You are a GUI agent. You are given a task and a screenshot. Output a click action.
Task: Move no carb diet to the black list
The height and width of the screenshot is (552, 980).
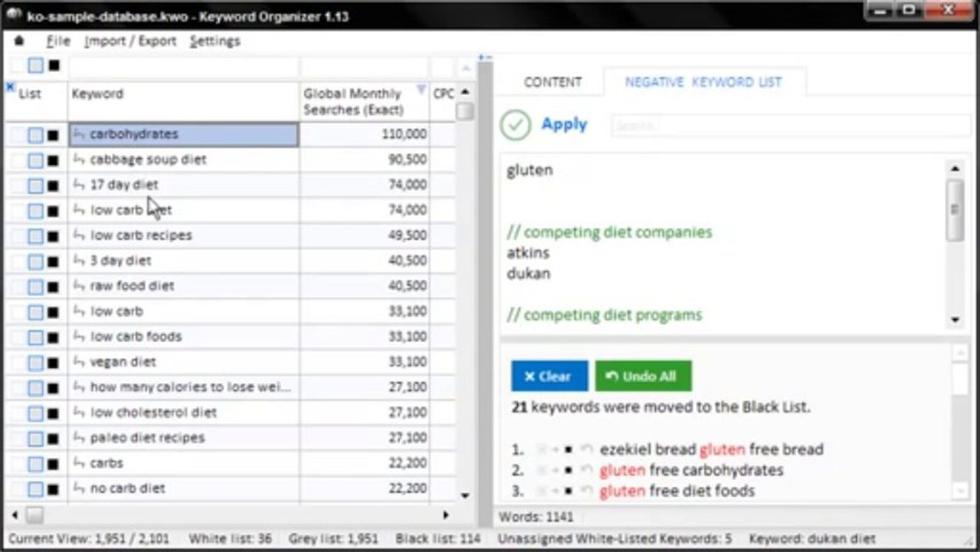coord(54,489)
